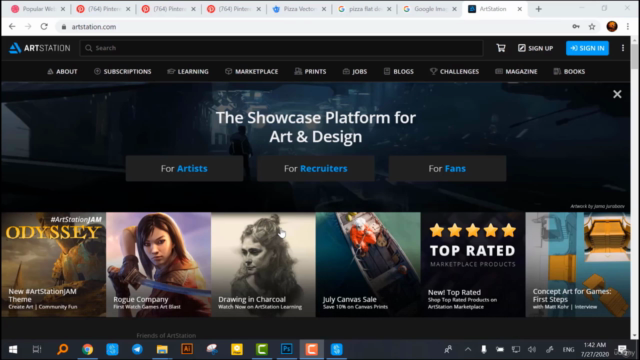Open the taskbar search magnifier
The image size is (640, 360).
pyautogui.click(x=62, y=349)
